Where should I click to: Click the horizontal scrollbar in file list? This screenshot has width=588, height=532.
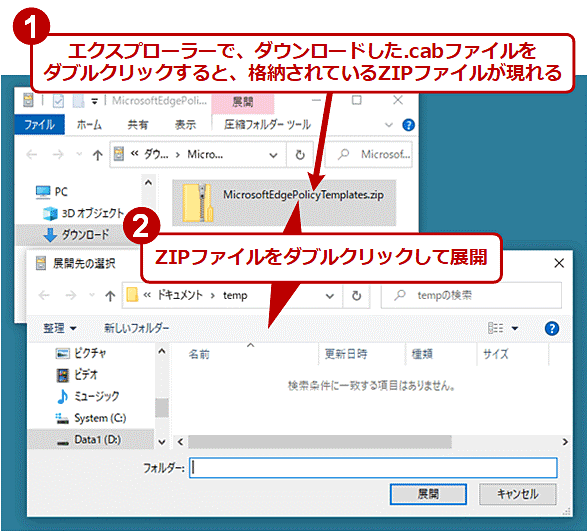320,442
